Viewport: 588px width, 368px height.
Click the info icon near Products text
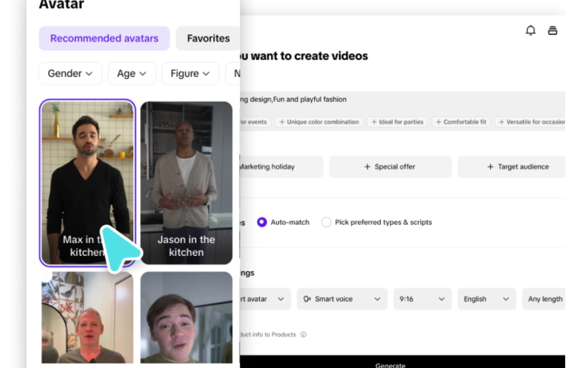click(303, 335)
